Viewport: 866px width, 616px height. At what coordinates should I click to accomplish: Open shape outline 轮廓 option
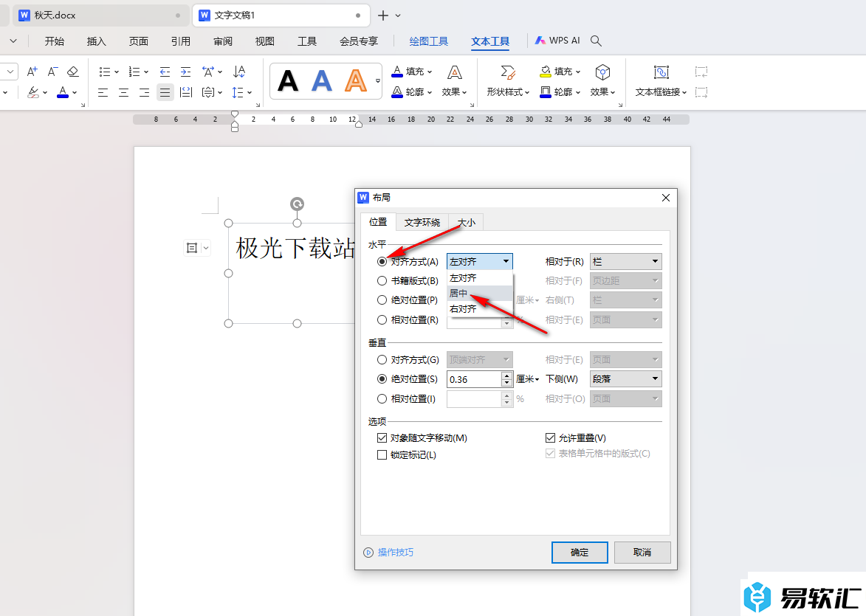(560, 92)
